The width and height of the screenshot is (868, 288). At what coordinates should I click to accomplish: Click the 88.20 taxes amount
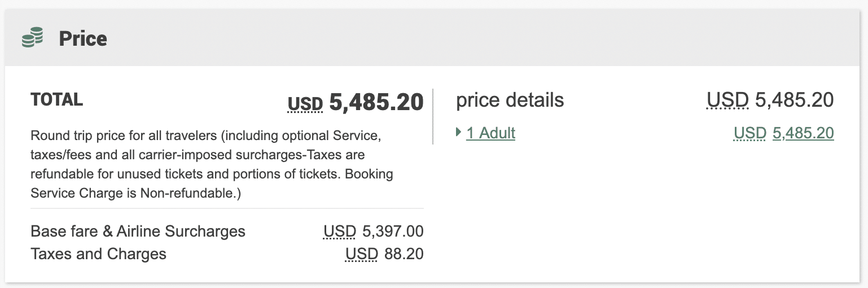(x=404, y=254)
